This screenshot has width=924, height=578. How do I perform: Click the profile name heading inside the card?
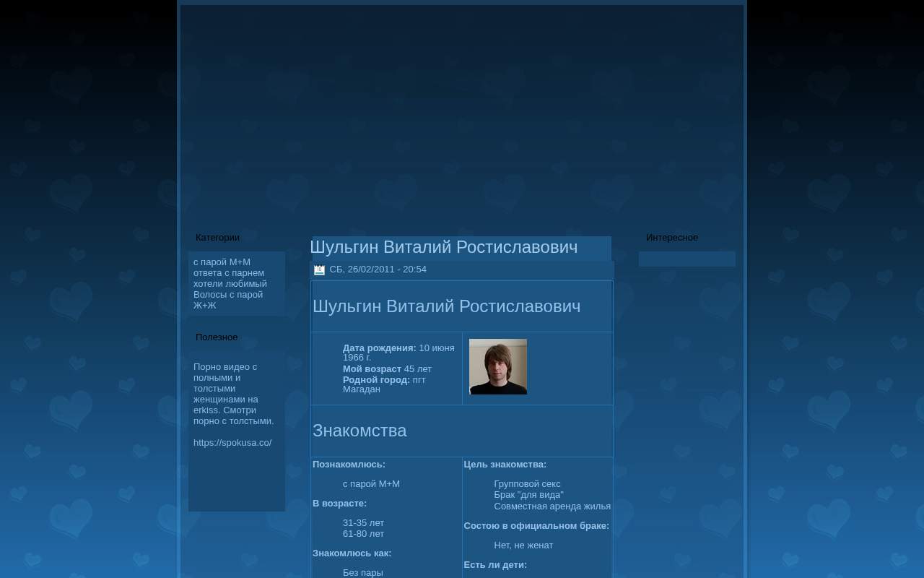point(447,306)
